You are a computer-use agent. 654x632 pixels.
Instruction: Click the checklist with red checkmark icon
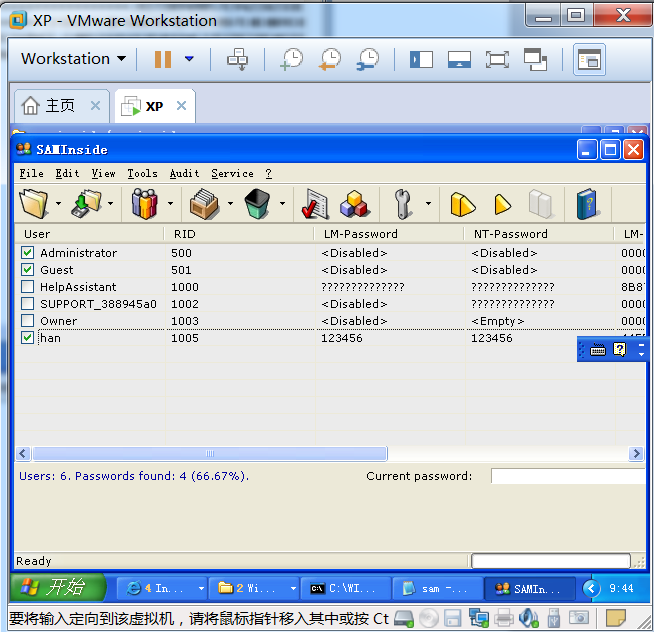click(315, 204)
